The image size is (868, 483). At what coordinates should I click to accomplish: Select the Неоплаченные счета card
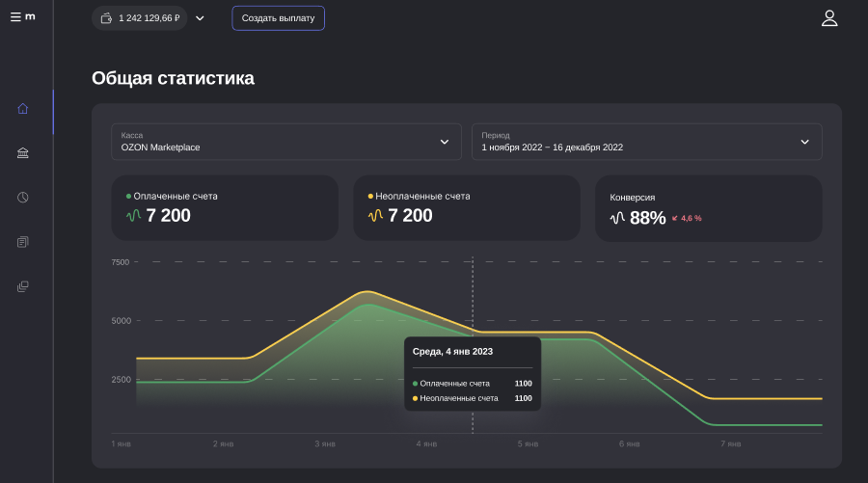coord(467,207)
